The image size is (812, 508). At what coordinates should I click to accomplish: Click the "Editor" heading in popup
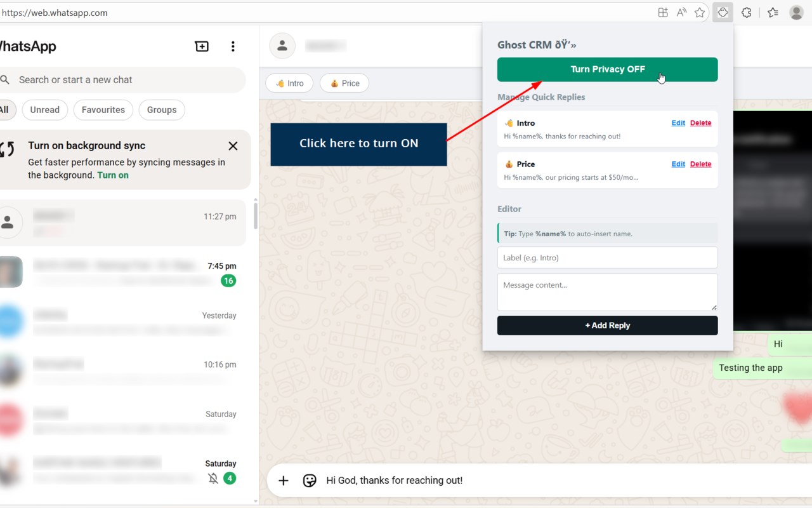click(x=509, y=209)
